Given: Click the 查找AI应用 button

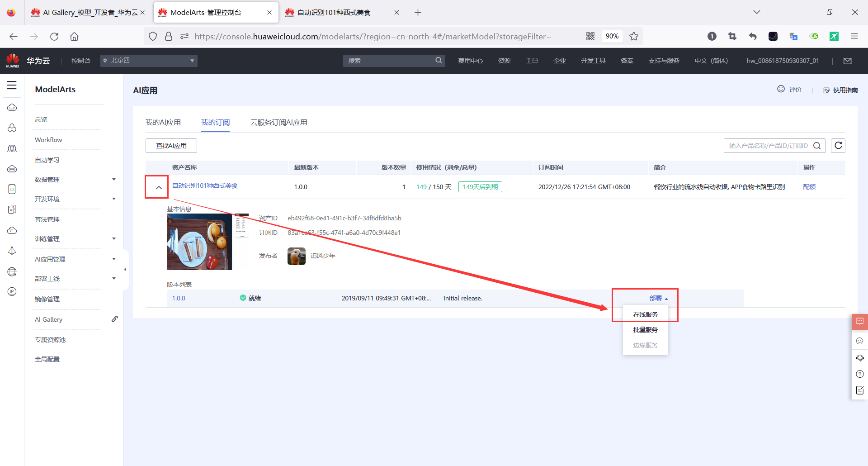Looking at the screenshot, I should [x=171, y=146].
